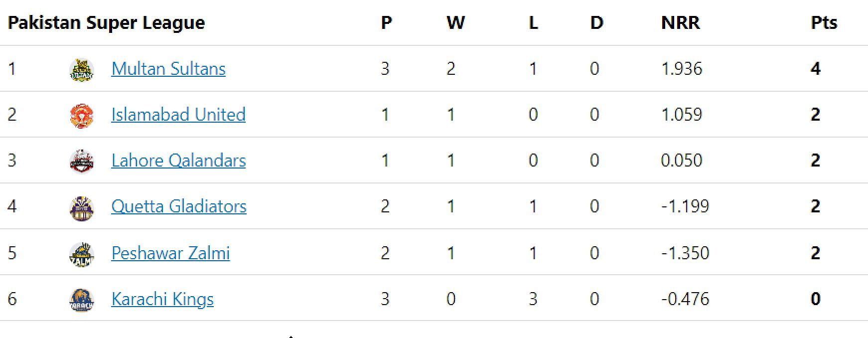
Task: Open the Multan Sultans team link
Action: click(168, 69)
